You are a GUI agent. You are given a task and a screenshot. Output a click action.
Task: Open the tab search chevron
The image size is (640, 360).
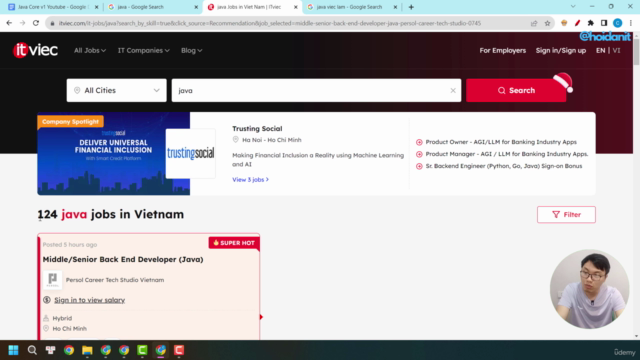click(573, 7)
